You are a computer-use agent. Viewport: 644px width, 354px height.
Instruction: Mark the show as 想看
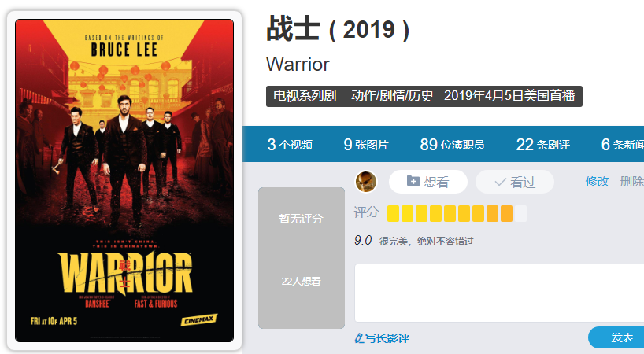point(428,182)
